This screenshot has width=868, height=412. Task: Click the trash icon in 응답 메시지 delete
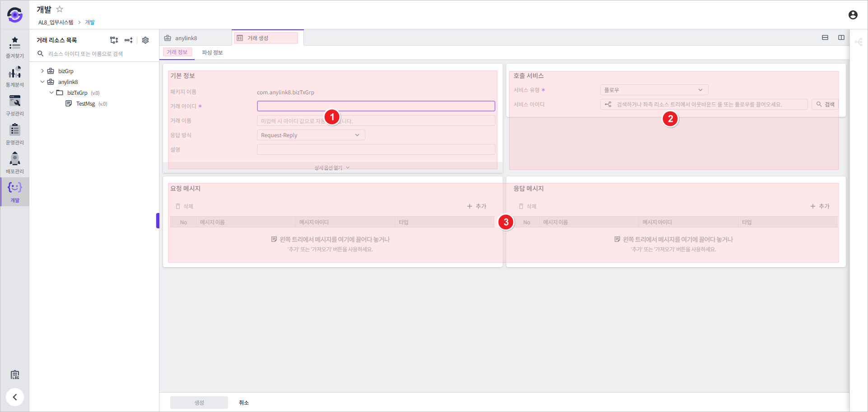coord(521,206)
